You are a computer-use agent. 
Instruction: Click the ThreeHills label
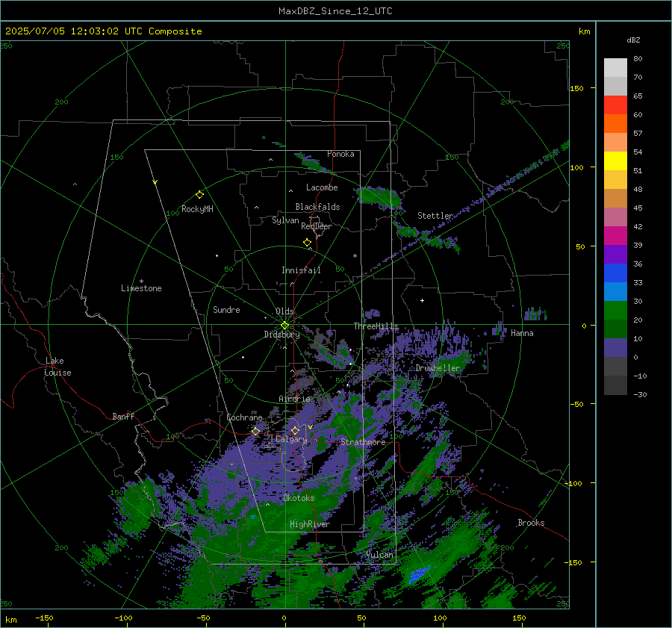click(376, 326)
